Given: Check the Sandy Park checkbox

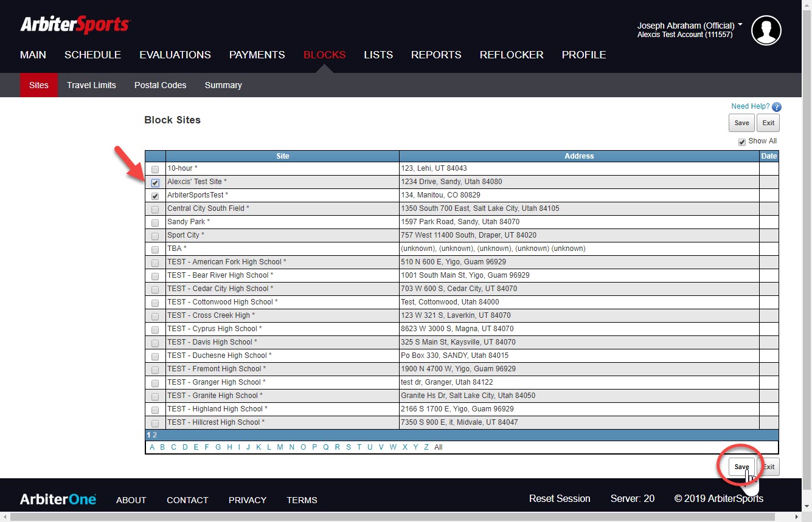Looking at the screenshot, I should pyautogui.click(x=155, y=223).
